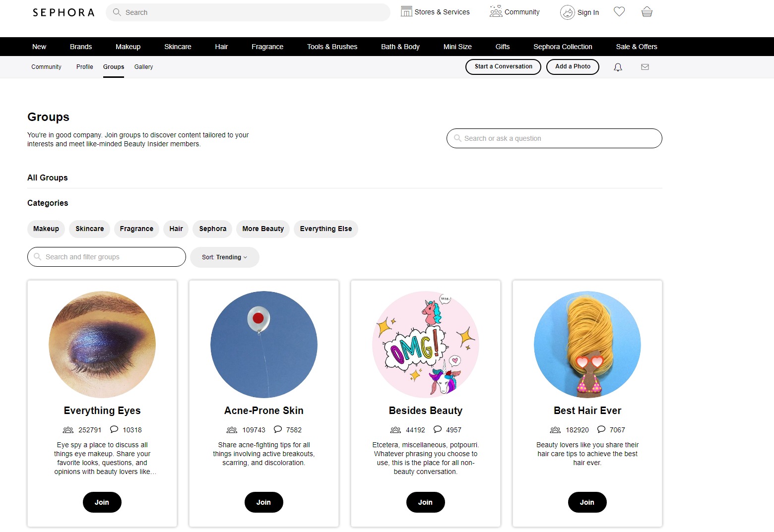Viewport: 774px width, 532px height.
Task: Join the Besides Beauty group
Action: pyautogui.click(x=425, y=502)
